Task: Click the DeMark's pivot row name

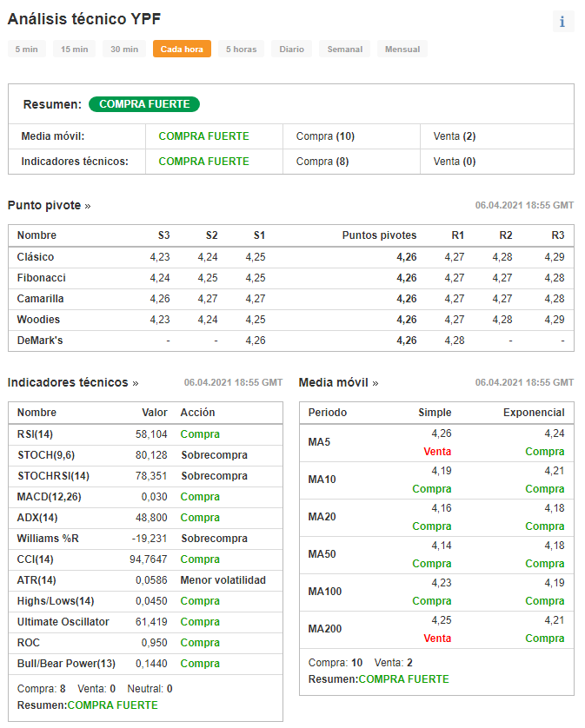Action: [40, 341]
